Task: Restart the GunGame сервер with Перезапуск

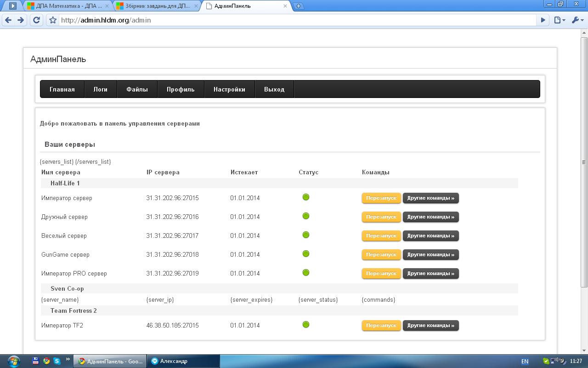Action: [381, 255]
